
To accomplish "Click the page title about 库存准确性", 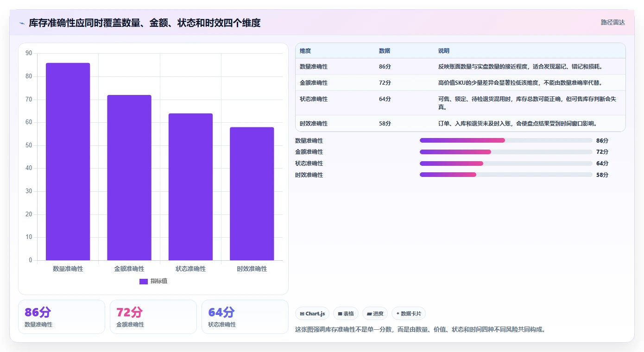I will point(145,23).
